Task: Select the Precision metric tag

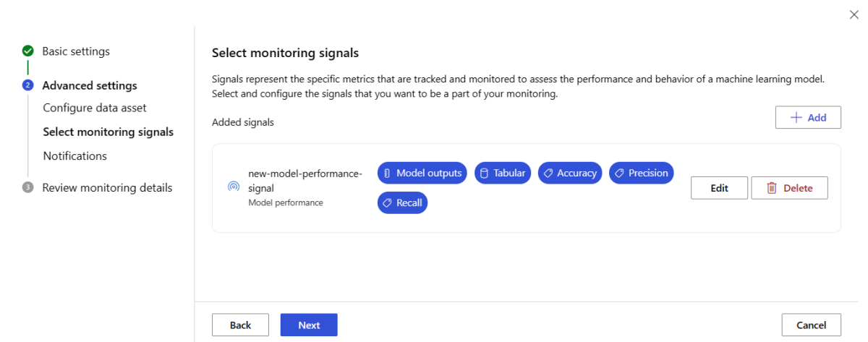Action: pyautogui.click(x=641, y=173)
